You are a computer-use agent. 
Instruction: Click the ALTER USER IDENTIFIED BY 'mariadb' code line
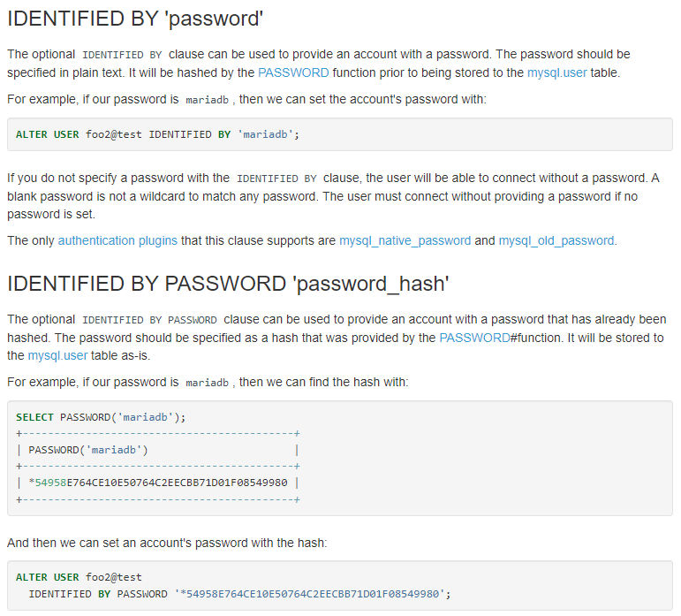158,134
